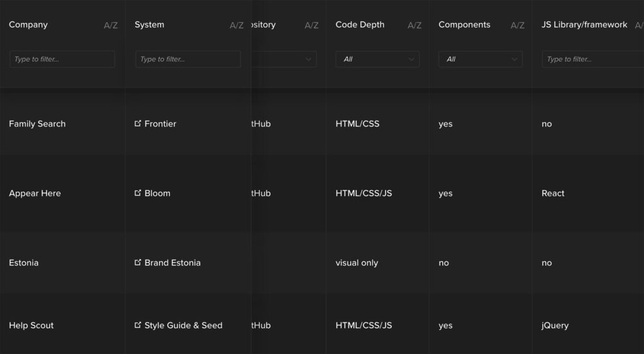Open the Repository filter dropdown
The image size is (644, 354).
pyautogui.click(x=284, y=59)
